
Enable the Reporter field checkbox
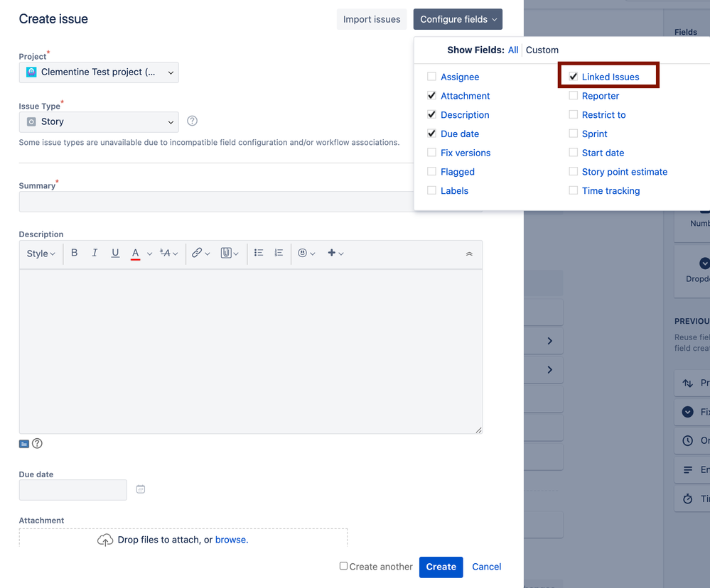pos(574,95)
